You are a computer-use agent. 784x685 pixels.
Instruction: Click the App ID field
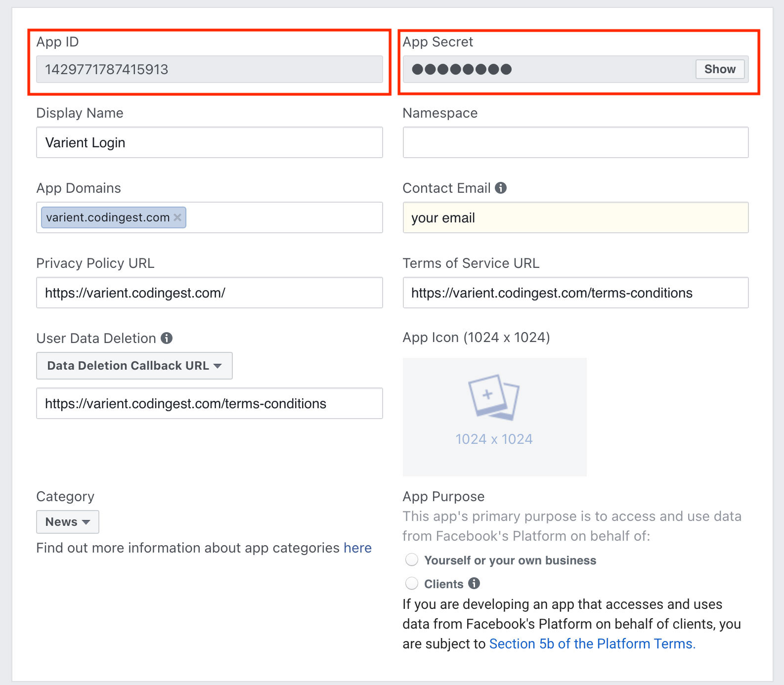point(209,69)
